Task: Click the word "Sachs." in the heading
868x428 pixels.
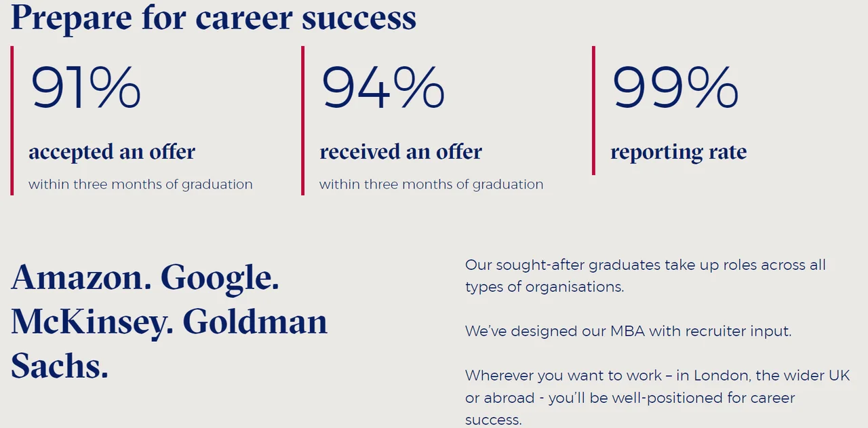Action: coord(60,366)
